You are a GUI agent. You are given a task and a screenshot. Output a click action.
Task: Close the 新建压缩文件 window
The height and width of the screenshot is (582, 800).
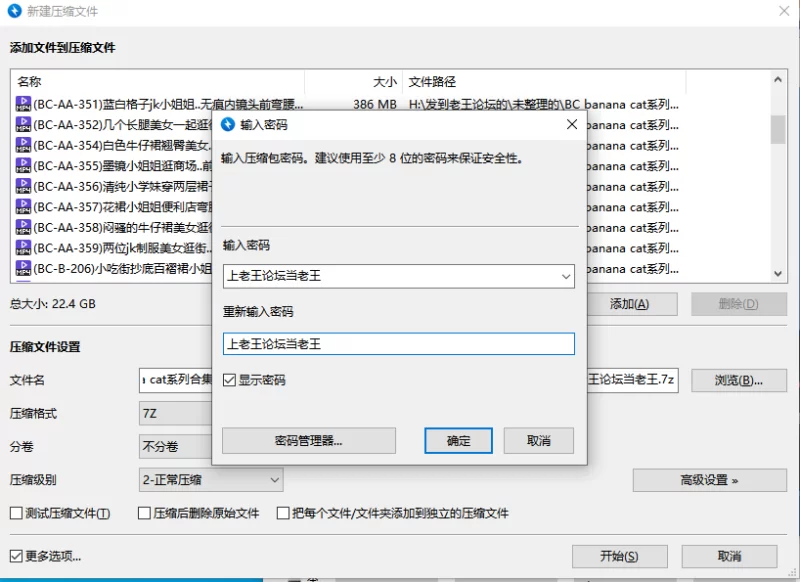(x=784, y=11)
